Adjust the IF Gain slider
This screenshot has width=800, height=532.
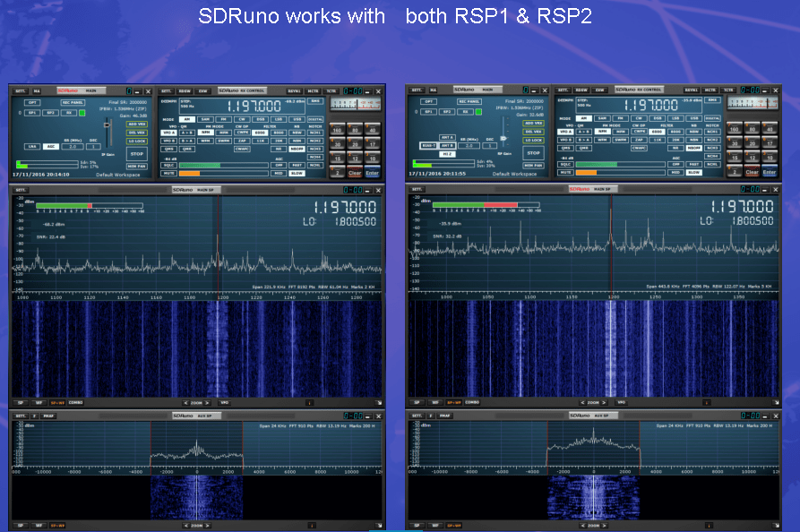pos(108,132)
